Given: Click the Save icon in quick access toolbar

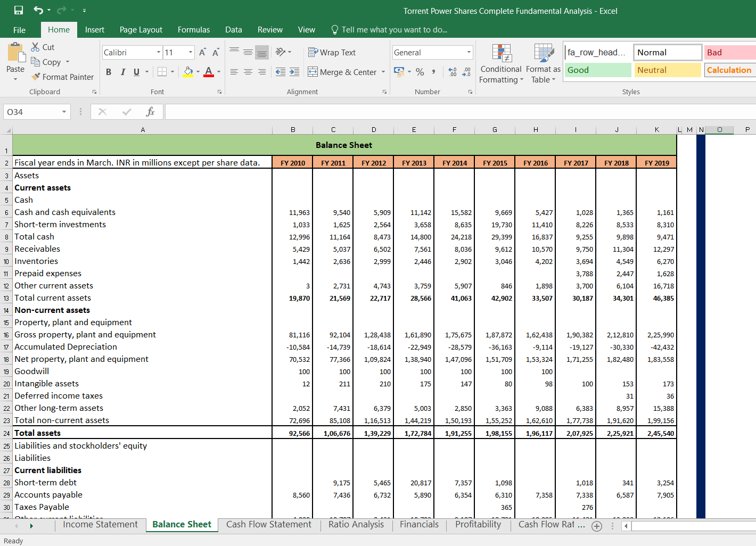Looking at the screenshot, I should click(x=19, y=10).
